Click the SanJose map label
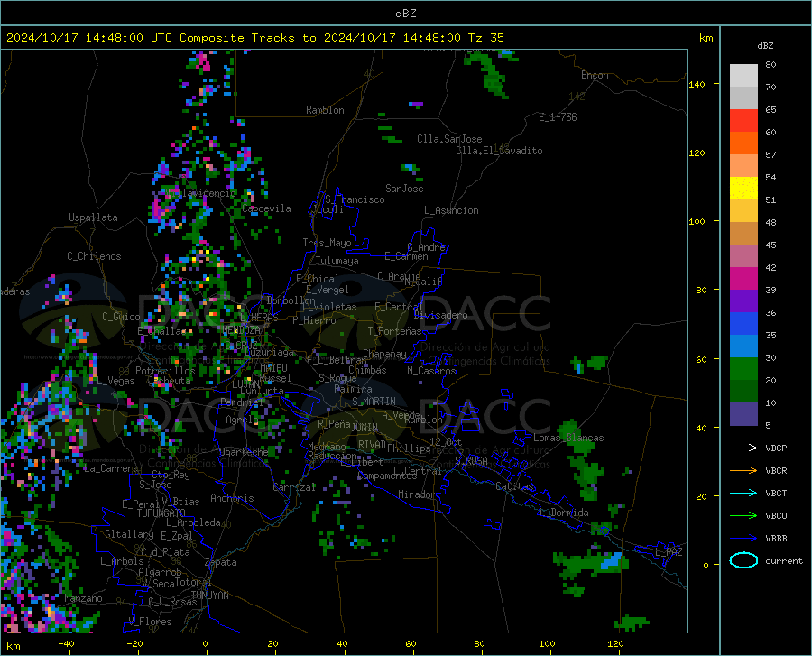Viewport: 812px width, 656px height. tap(404, 189)
